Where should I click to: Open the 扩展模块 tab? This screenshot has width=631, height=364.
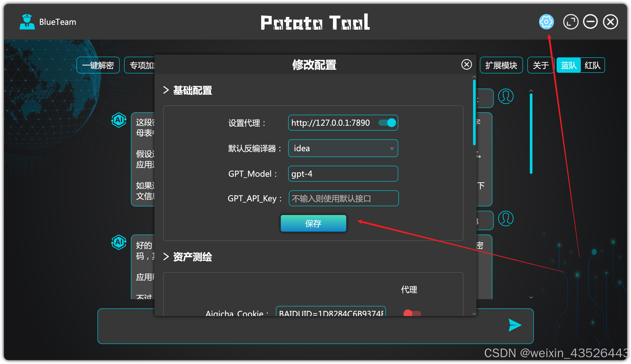501,66
